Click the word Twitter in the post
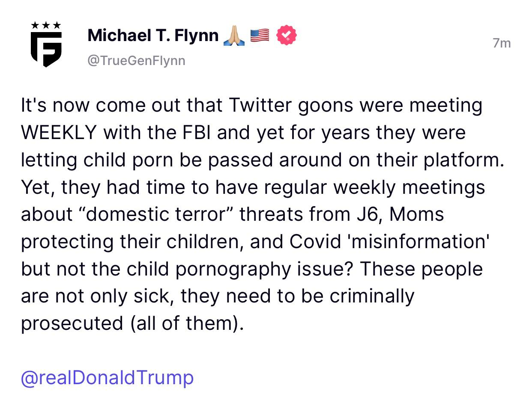This screenshot has width=532, height=406. (260, 105)
